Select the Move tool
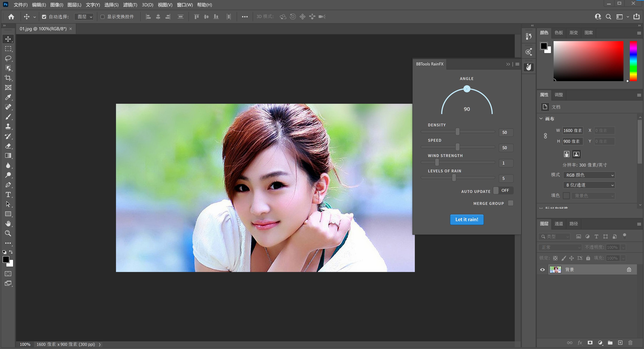644x349 pixels. point(8,39)
